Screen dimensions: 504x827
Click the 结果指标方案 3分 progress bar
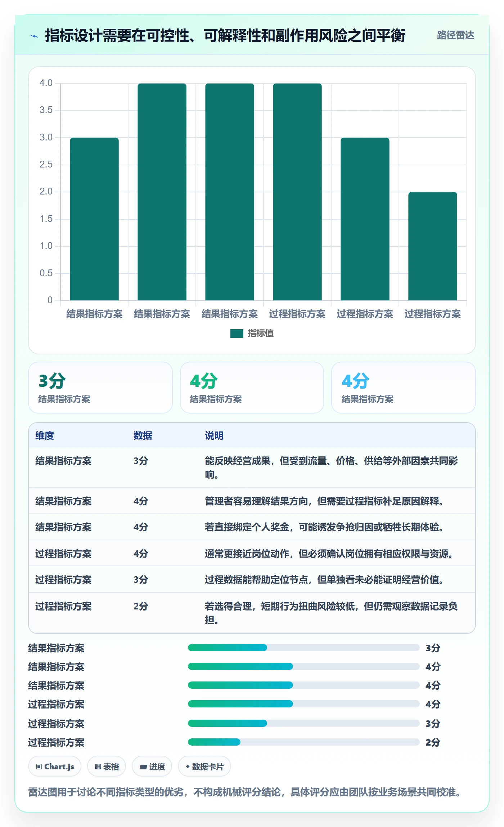[304, 648]
